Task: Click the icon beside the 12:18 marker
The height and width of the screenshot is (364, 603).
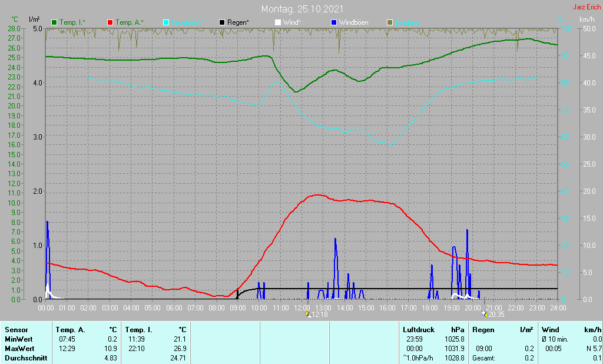Action: (x=308, y=315)
